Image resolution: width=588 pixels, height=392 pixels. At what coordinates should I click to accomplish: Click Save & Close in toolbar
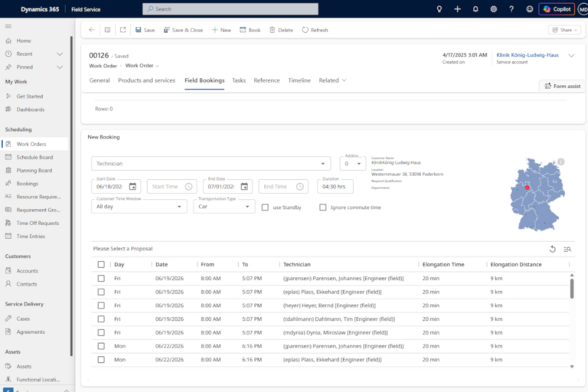[x=184, y=30]
